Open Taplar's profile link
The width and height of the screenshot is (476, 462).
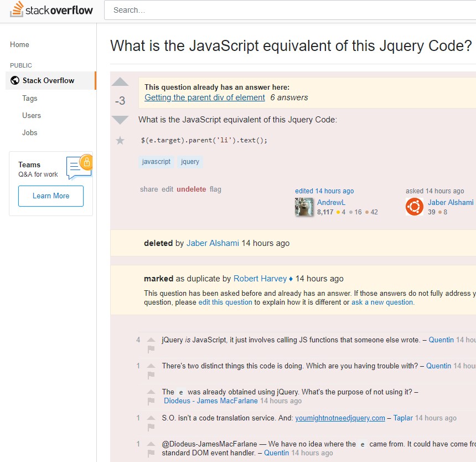(x=403, y=418)
